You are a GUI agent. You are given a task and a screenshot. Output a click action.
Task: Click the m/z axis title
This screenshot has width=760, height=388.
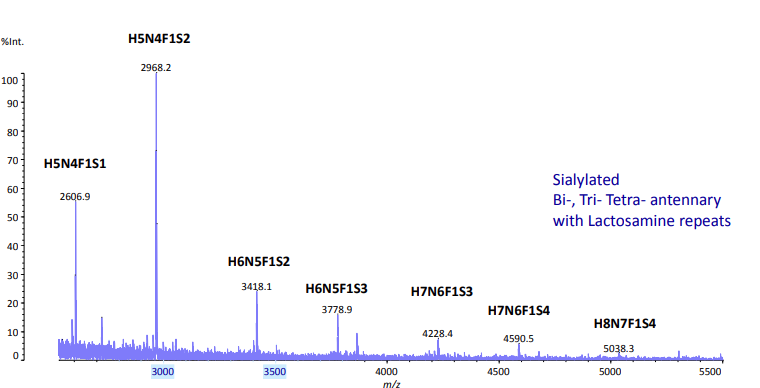[392, 384]
